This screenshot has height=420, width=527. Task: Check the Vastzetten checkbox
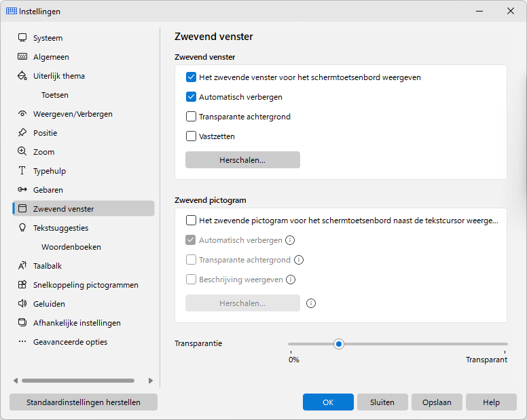(x=191, y=136)
